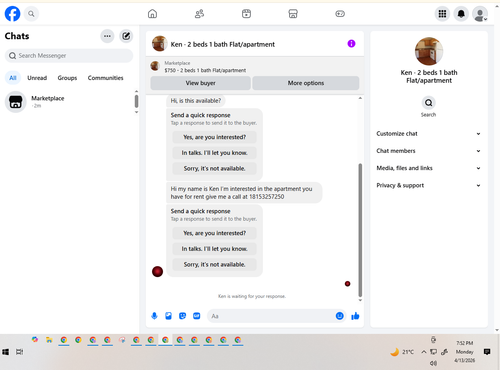Viewport: 500px width, 370px height.
Task: Click the More options button
Action: (x=306, y=83)
